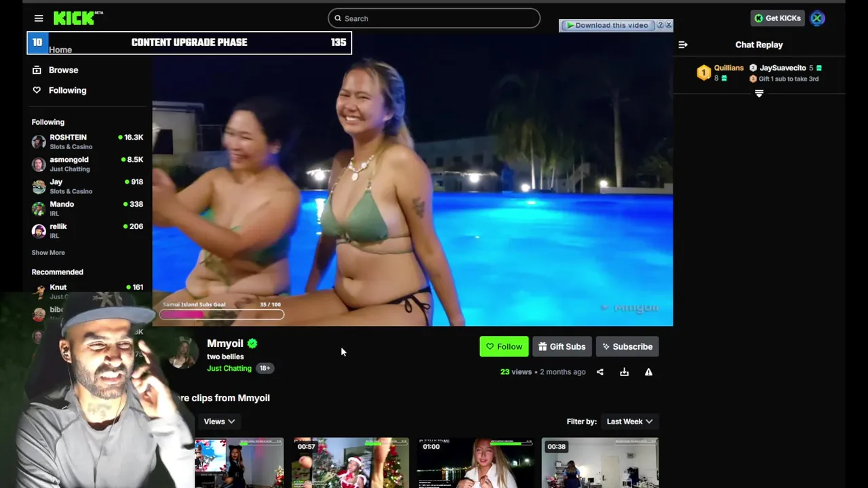
Task: Click the clip video player
Action: 412,180
